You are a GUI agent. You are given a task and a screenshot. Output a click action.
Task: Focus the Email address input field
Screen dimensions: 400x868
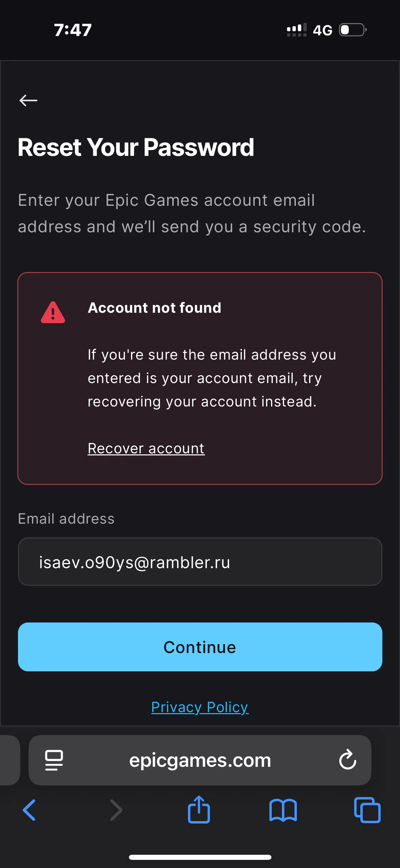tap(200, 562)
